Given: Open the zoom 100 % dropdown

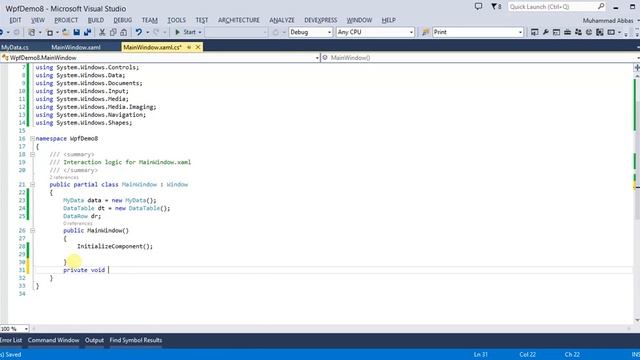Looking at the screenshot, I should 14,329.
